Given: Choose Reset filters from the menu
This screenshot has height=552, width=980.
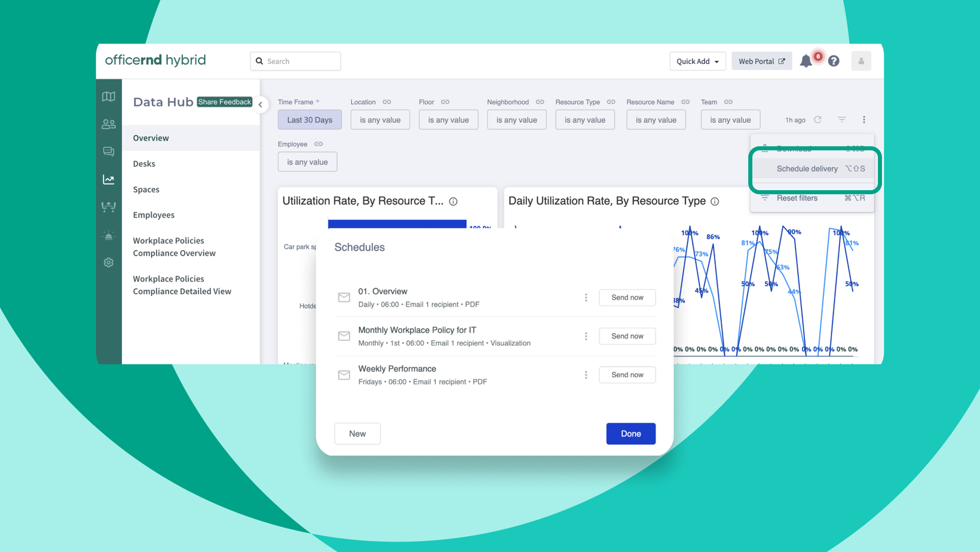Looking at the screenshot, I should (813, 198).
